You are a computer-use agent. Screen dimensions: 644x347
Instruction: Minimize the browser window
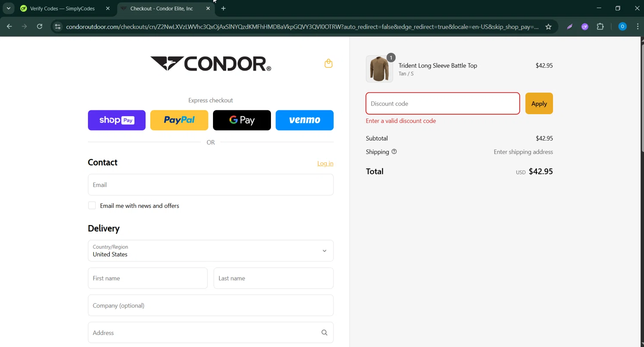click(599, 8)
